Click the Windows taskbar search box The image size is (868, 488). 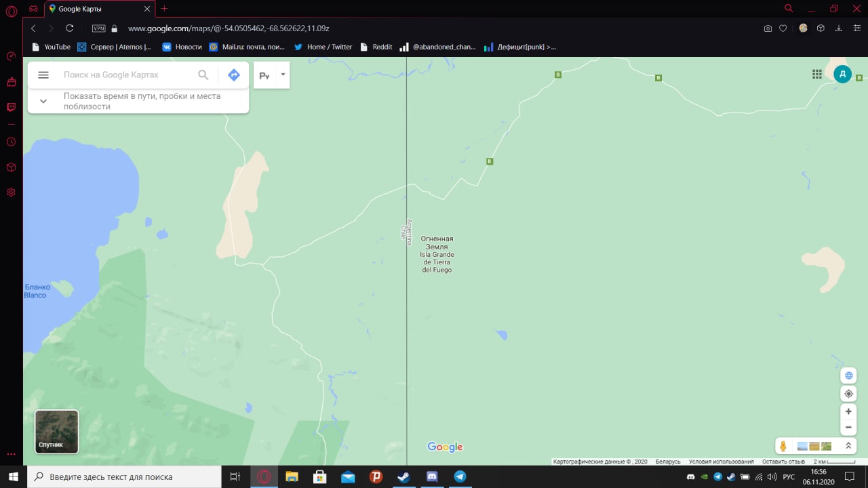(x=124, y=476)
